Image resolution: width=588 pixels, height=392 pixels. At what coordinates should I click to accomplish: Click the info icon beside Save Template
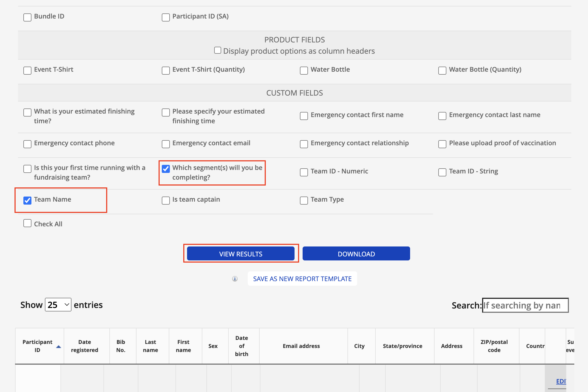click(x=235, y=279)
